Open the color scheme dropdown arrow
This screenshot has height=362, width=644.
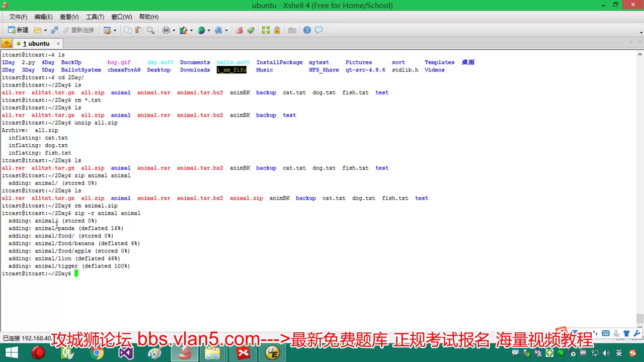click(191, 30)
